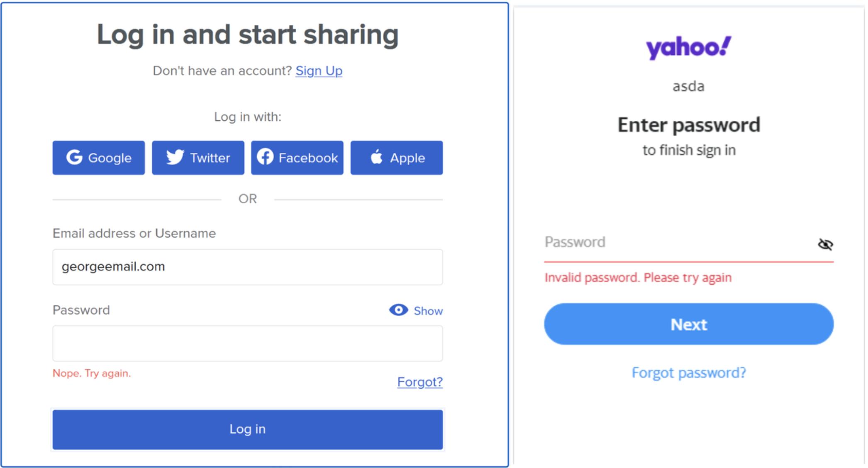Click the 'asda' username under Yahoo logo
Screen dimensions: 868x468
point(688,86)
